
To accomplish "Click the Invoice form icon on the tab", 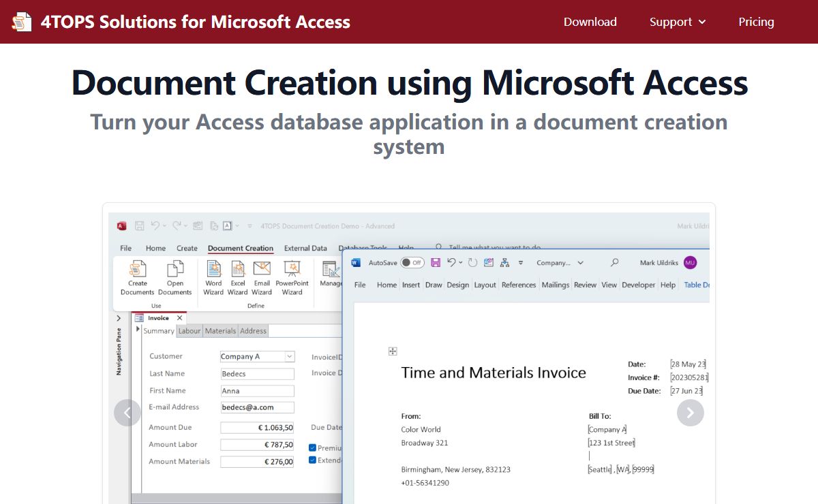I will [x=139, y=318].
